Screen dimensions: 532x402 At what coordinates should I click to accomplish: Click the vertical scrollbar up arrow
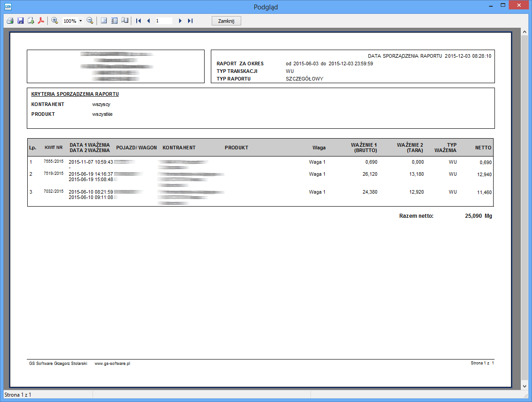tap(524, 33)
